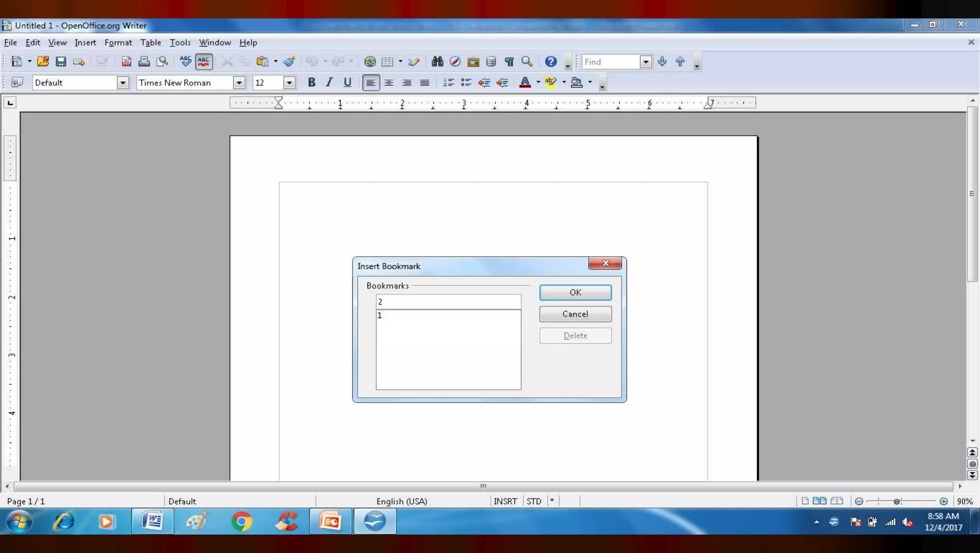Click the zoom slider handle
This screenshot has width=980, height=553.
897,501
